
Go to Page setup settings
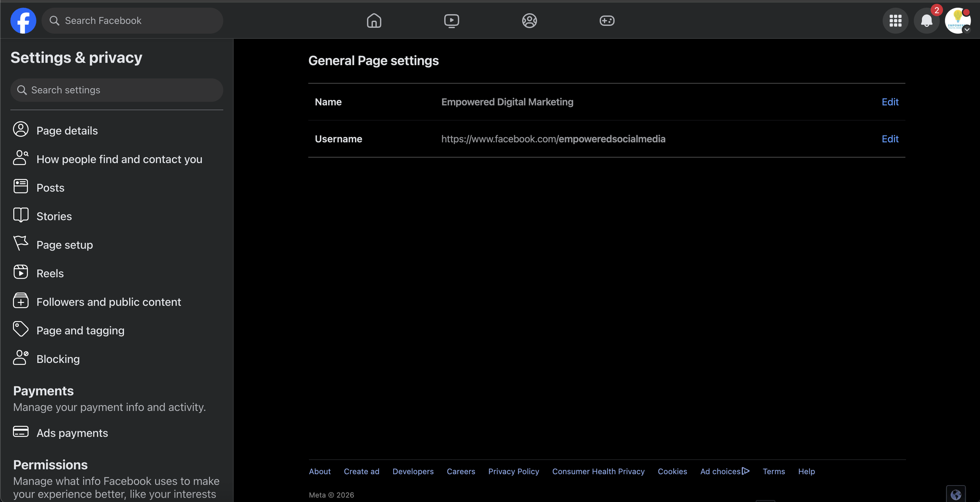point(65,245)
